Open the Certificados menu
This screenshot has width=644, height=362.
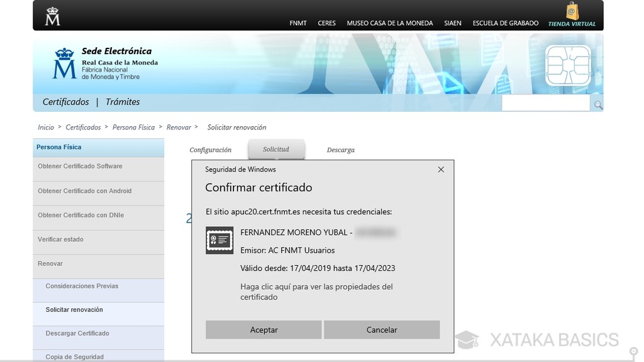[65, 101]
